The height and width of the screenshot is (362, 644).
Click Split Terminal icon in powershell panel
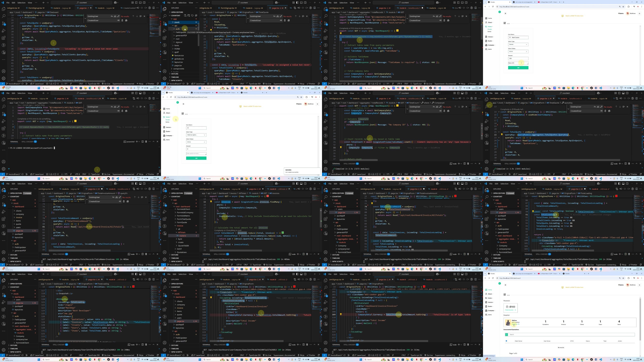coord(142,142)
